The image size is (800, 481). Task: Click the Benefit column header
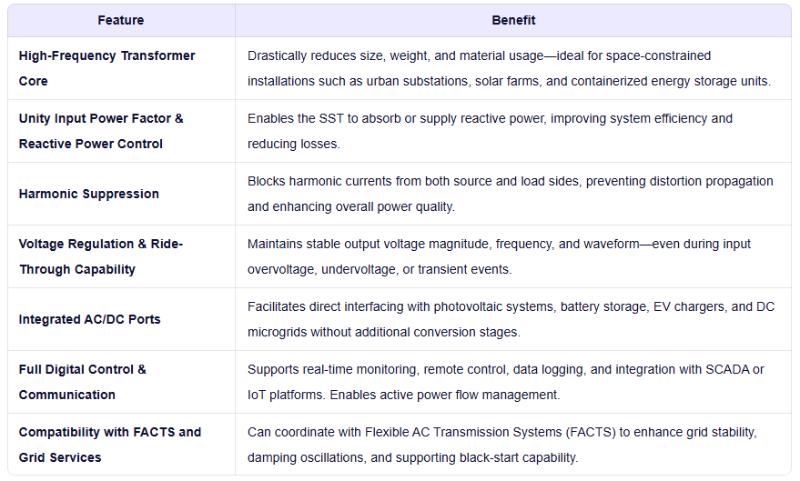[512, 20]
